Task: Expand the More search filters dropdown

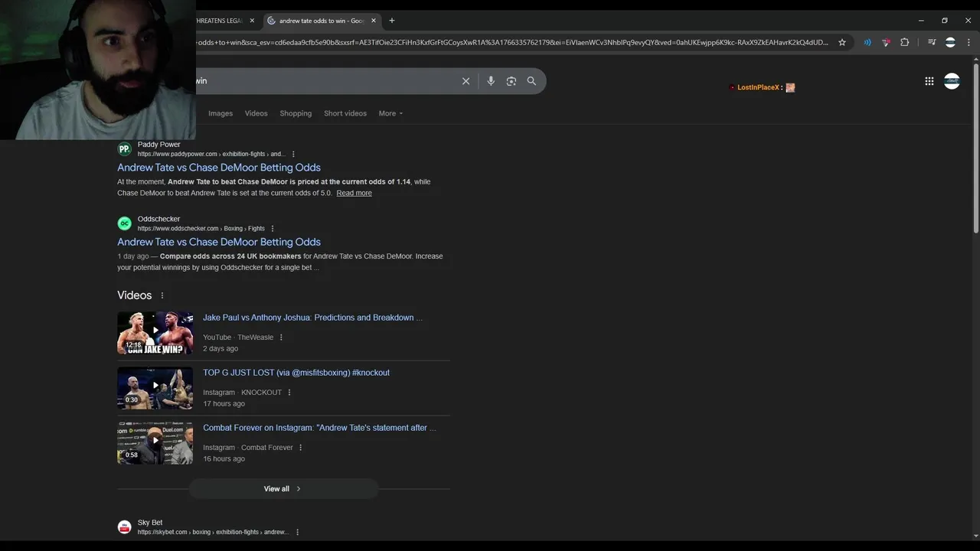Action: click(x=390, y=113)
